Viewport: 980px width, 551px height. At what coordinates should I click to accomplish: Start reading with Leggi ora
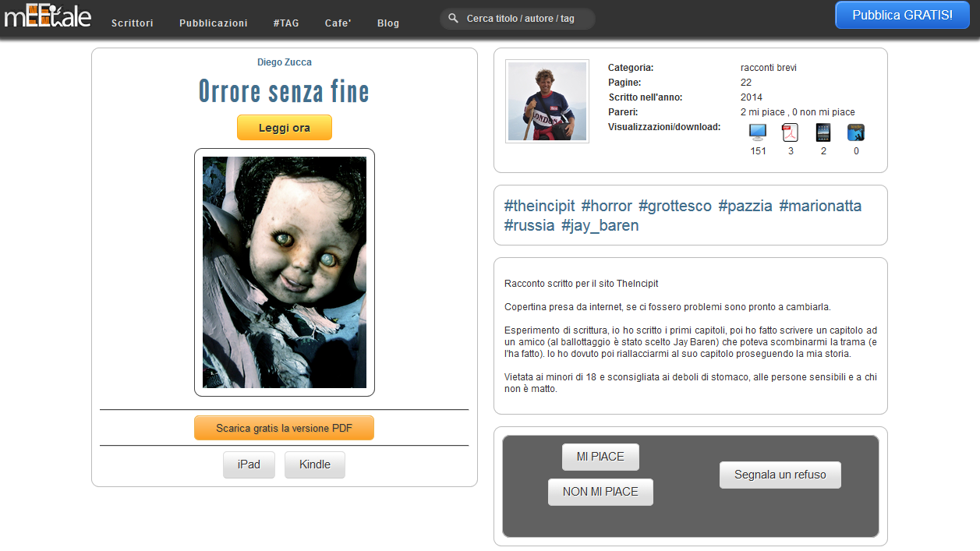[285, 128]
